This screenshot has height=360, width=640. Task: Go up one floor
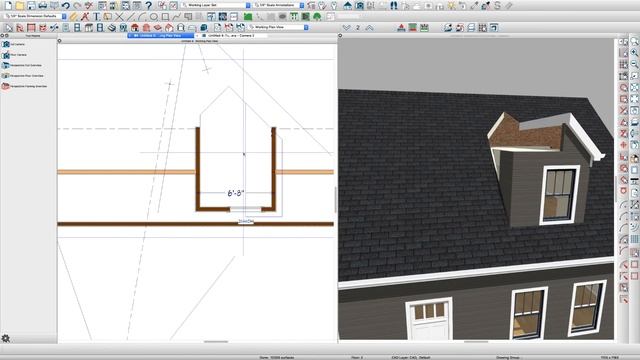coord(369,28)
